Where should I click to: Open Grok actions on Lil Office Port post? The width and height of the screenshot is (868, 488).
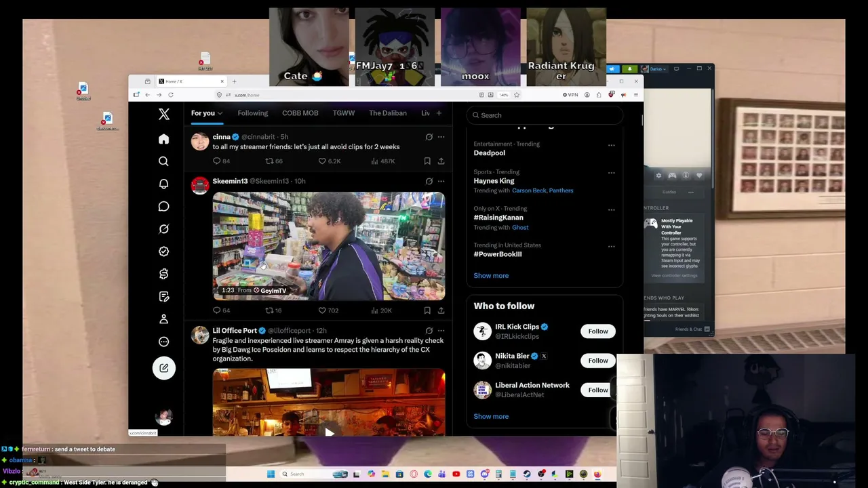click(429, 331)
